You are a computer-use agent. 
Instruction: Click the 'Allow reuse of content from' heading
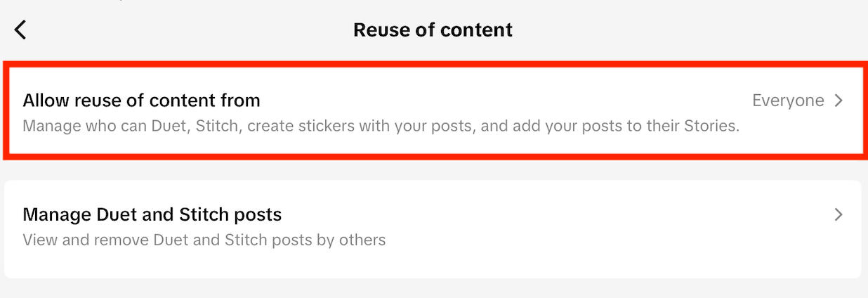[x=141, y=101]
